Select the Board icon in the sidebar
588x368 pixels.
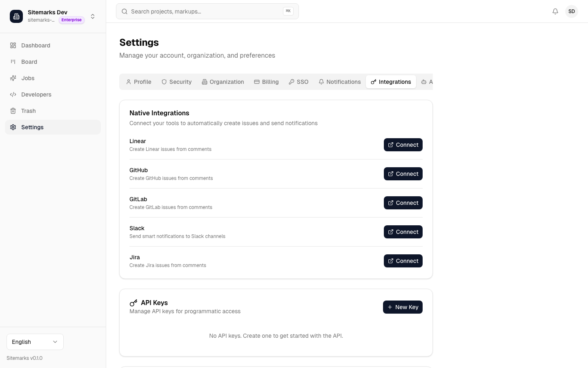(13, 62)
